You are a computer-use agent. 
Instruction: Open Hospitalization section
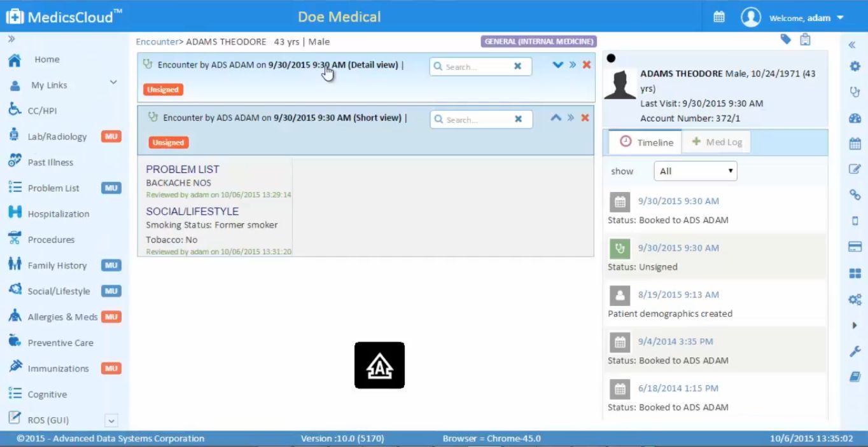coord(59,214)
